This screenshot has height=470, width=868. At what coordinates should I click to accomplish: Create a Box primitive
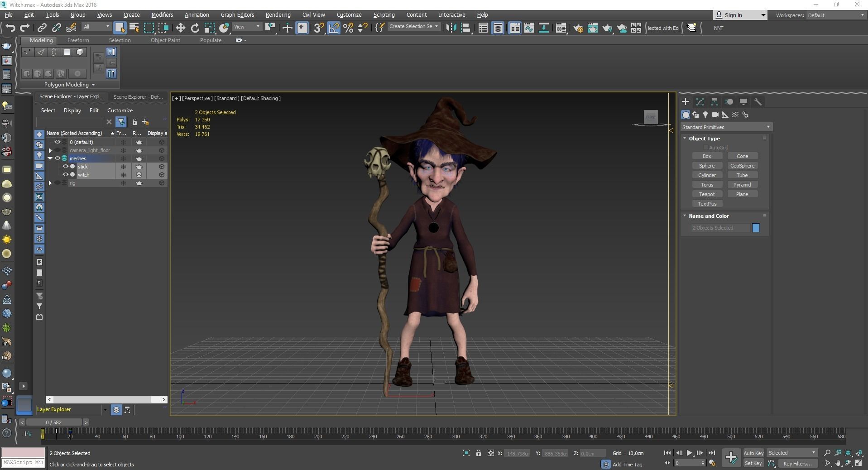[707, 156]
